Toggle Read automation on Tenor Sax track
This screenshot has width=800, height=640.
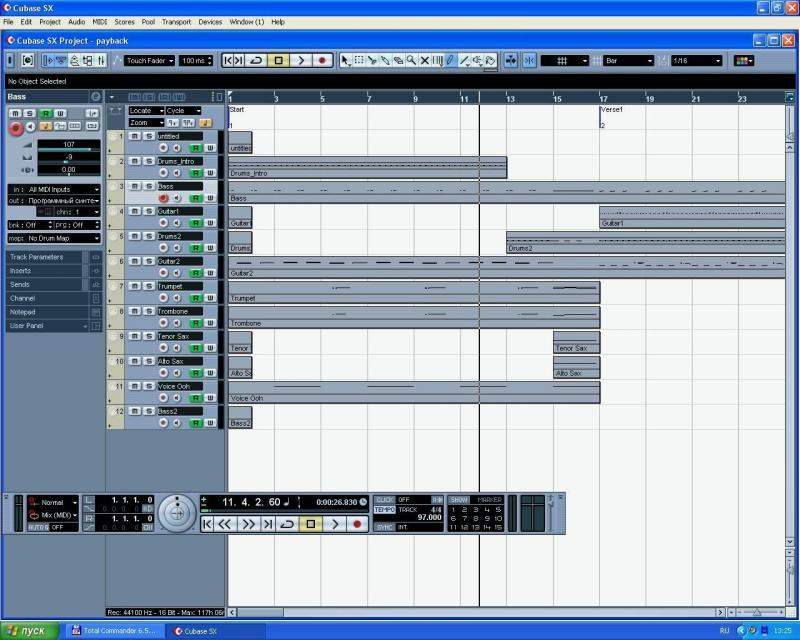click(x=196, y=348)
